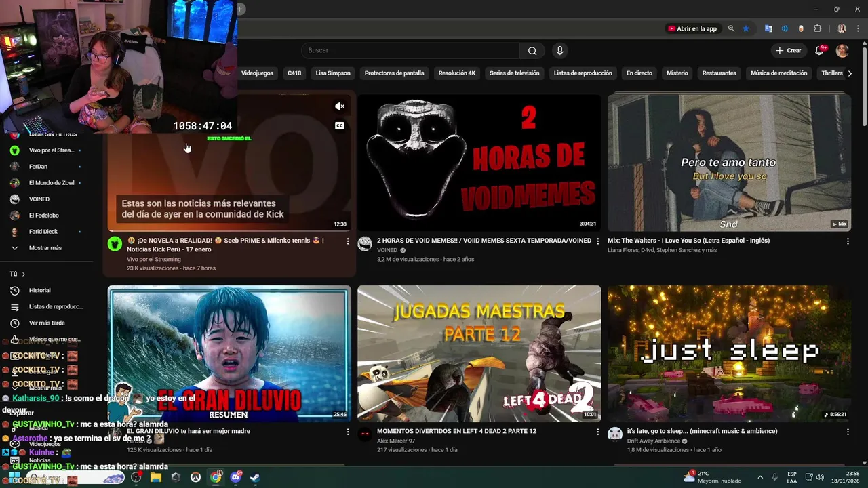Click the YouTube search magnifier button

(x=532, y=51)
